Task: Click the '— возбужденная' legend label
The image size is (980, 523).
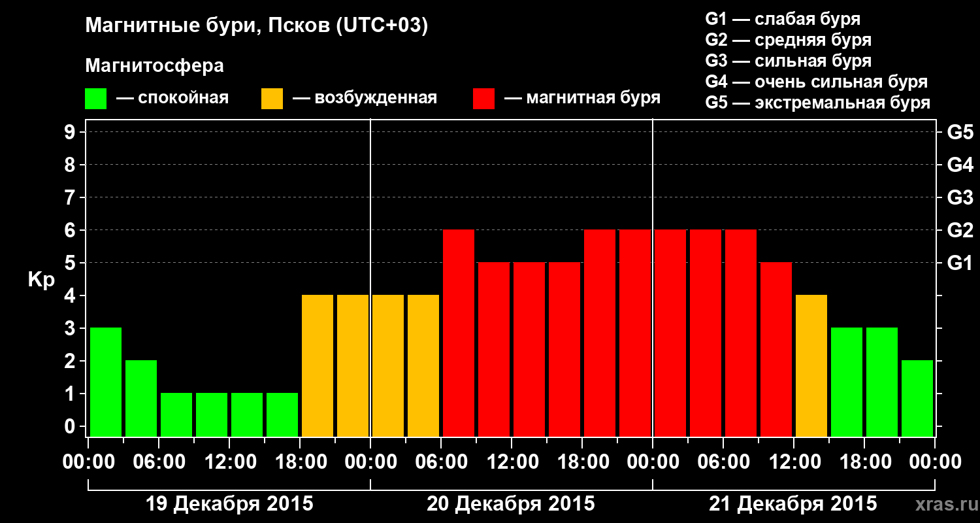Action: (x=365, y=98)
